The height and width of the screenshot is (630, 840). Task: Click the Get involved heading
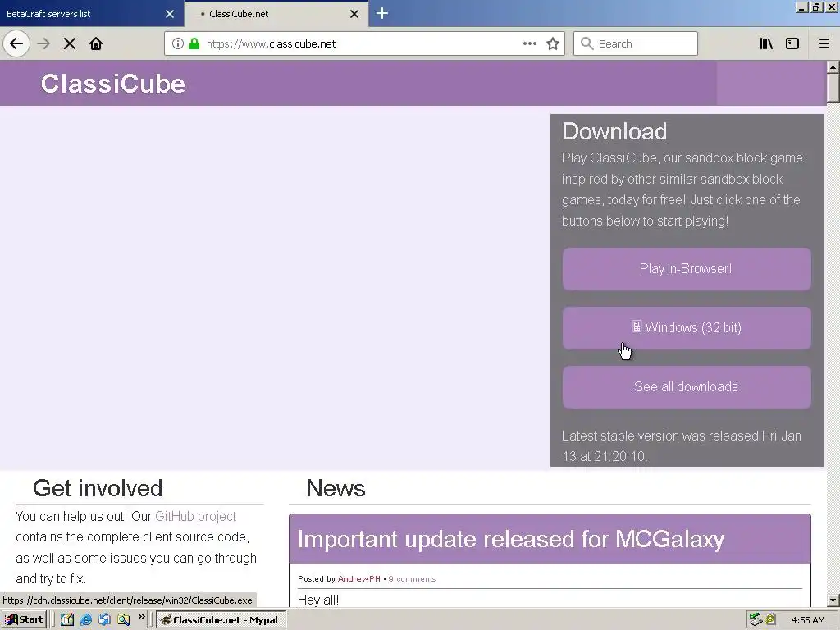pyautogui.click(x=98, y=488)
